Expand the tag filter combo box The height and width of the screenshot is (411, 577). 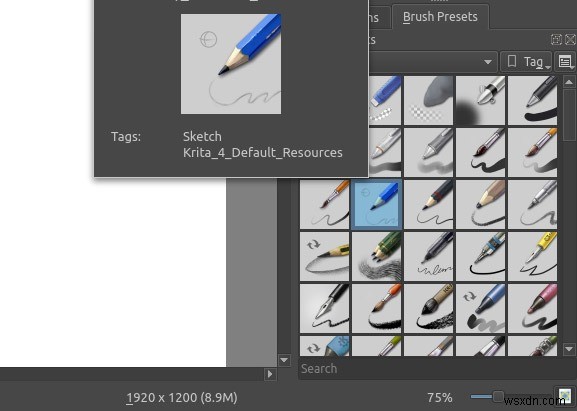click(x=433, y=62)
